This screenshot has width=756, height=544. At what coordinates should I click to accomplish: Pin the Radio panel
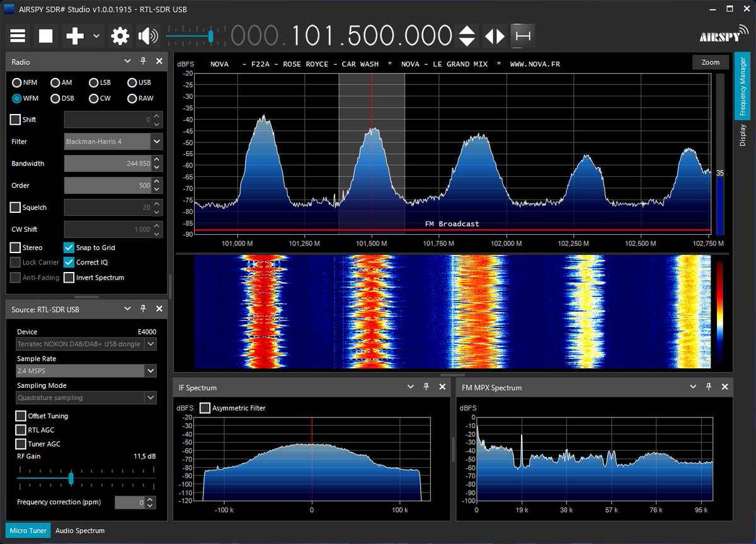(x=143, y=62)
